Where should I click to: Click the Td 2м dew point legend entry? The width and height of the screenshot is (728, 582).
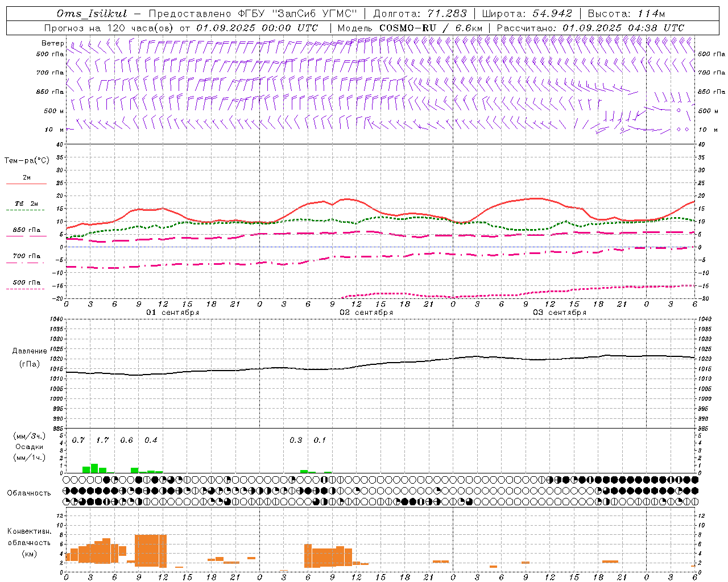tap(27, 203)
